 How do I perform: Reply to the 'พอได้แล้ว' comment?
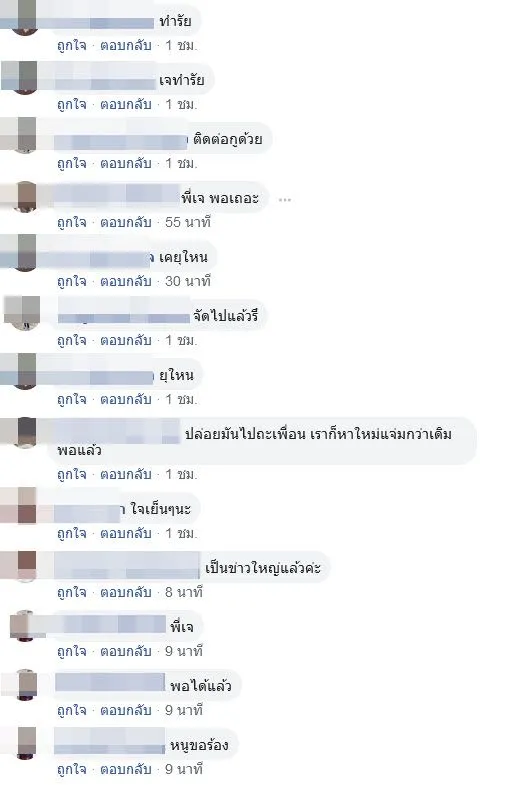click(x=126, y=710)
